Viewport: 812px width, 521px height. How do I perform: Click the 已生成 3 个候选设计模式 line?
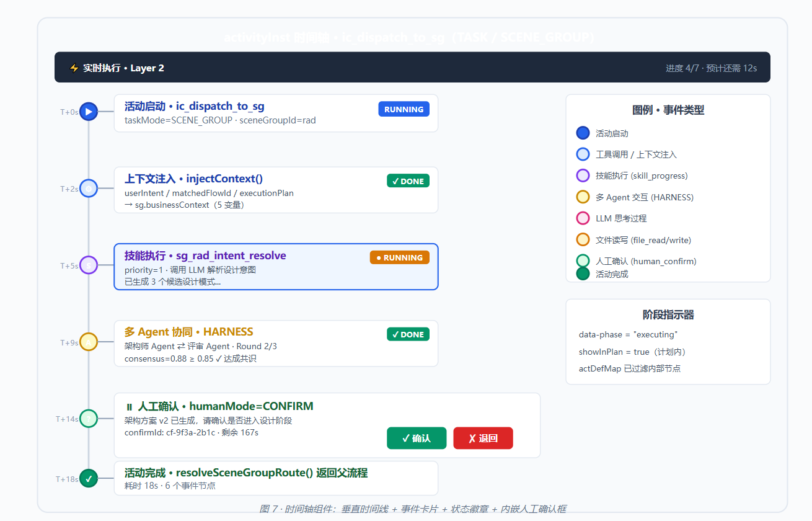[x=172, y=282]
